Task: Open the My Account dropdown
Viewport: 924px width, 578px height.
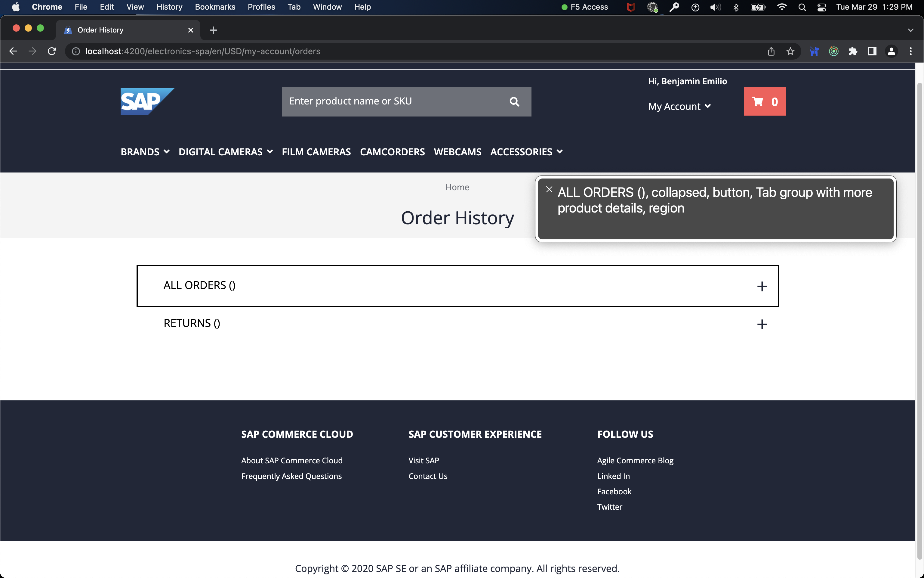Action: 679,106
